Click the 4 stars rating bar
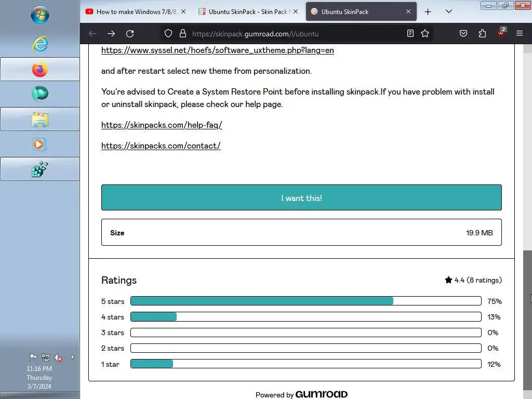The width and height of the screenshot is (532, 399). 305,316
